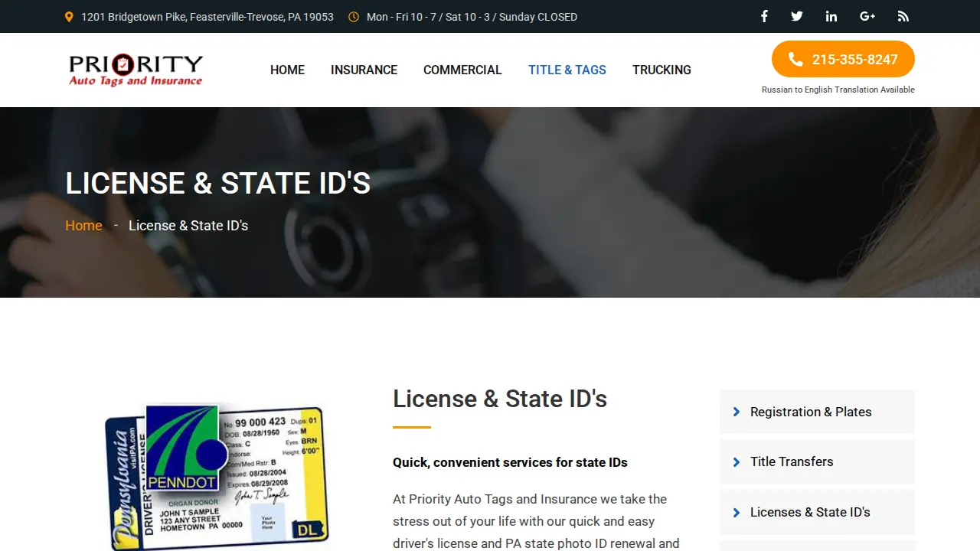Open the Facebook social icon
The width and height of the screenshot is (980, 551).
(764, 16)
